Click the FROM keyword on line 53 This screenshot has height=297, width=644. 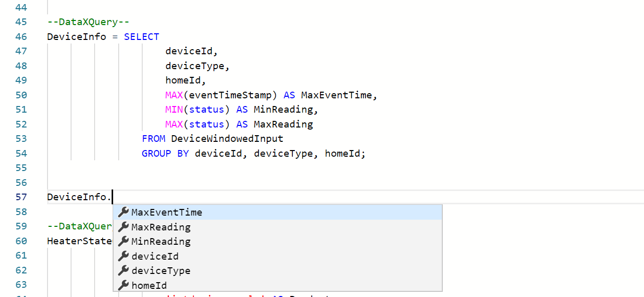pos(154,139)
